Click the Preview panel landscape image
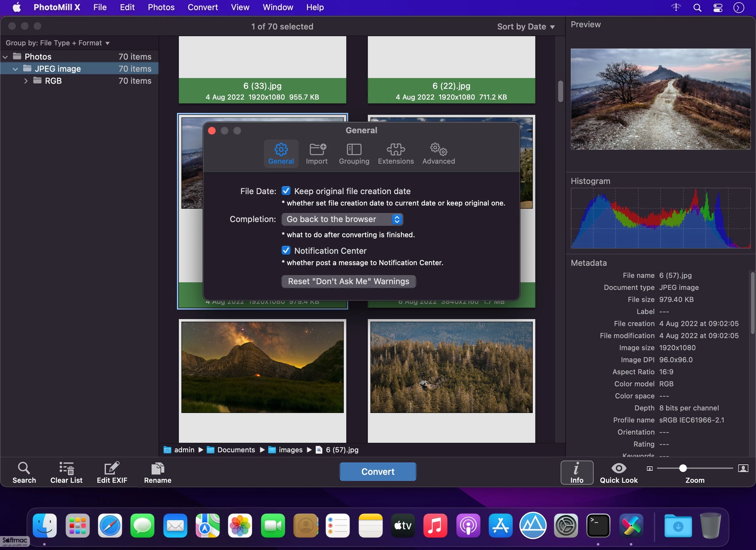Image resolution: width=756 pixels, height=550 pixels. tap(661, 99)
